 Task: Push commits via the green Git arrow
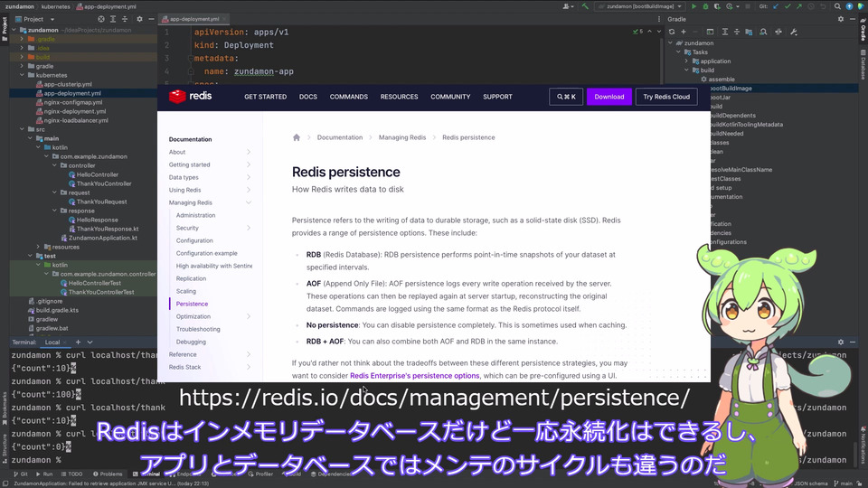pyautogui.click(x=798, y=6)
